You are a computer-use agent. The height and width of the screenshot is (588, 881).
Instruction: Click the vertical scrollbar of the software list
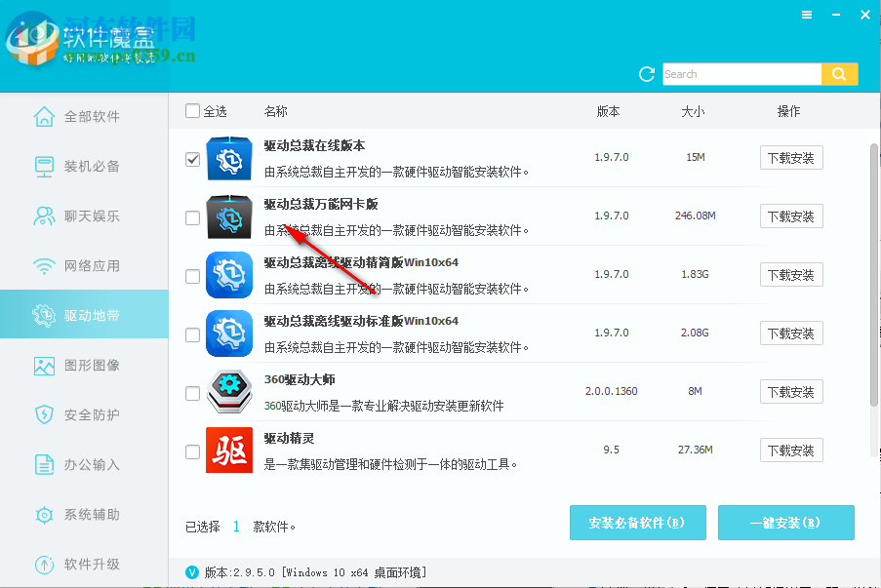(x=874, y=275)
